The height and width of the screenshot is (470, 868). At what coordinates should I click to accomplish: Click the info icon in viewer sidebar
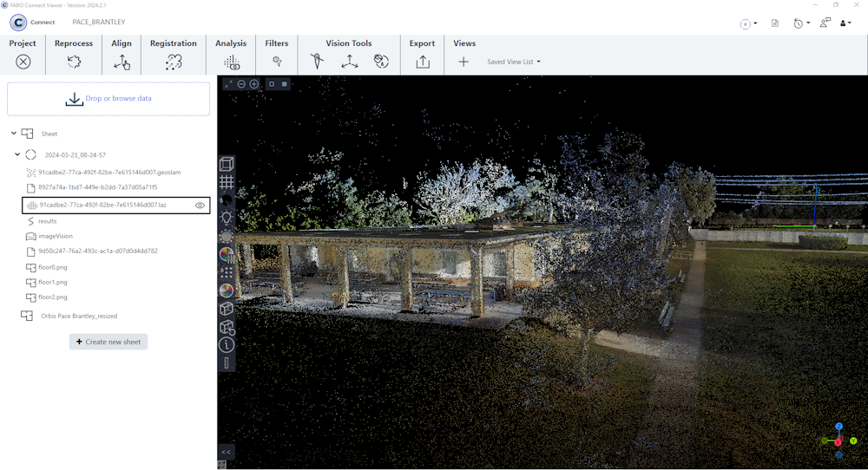click(x=227, y=345)
